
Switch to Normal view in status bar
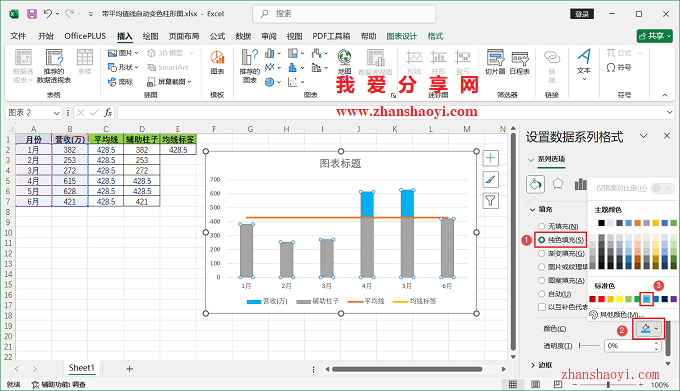click(513, 384)
